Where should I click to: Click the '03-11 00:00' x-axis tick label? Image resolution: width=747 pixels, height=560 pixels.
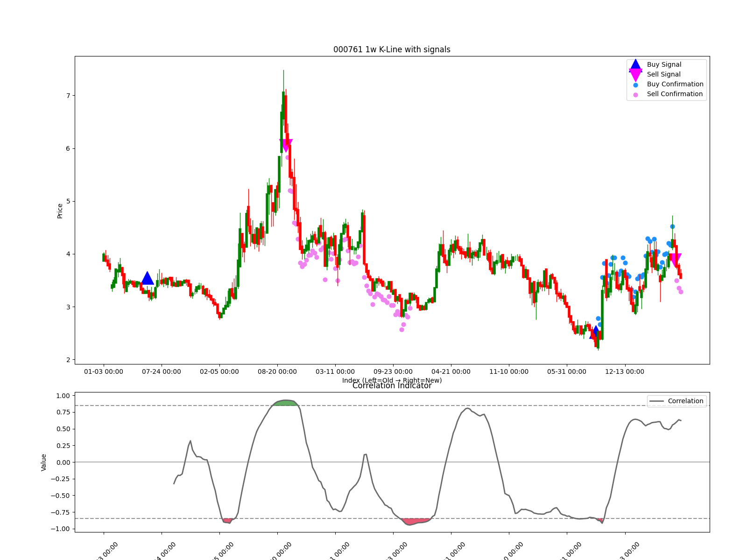(335, 372)
